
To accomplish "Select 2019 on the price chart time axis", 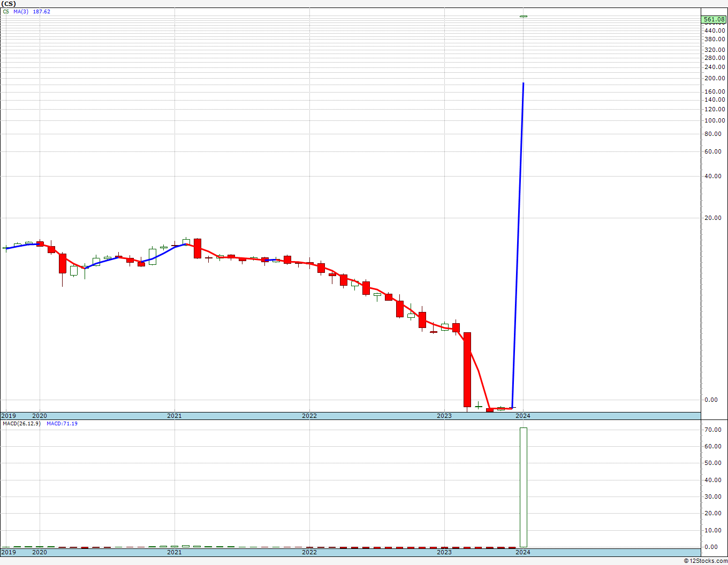I will pos(9,416).
